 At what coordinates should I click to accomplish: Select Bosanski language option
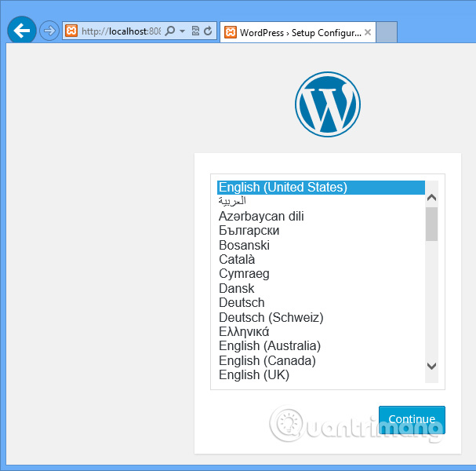pos(321,245)
